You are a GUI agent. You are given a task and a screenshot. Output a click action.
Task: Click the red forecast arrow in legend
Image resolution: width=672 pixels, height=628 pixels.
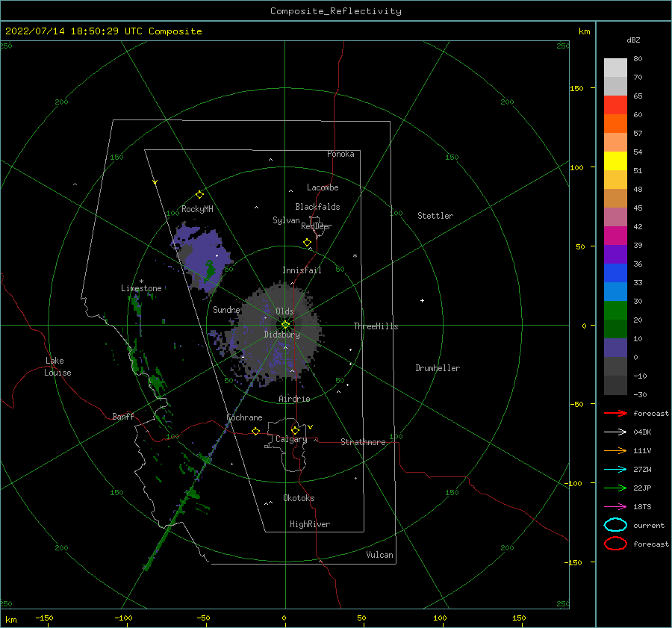pyautogui.click(x=615, y=413)
